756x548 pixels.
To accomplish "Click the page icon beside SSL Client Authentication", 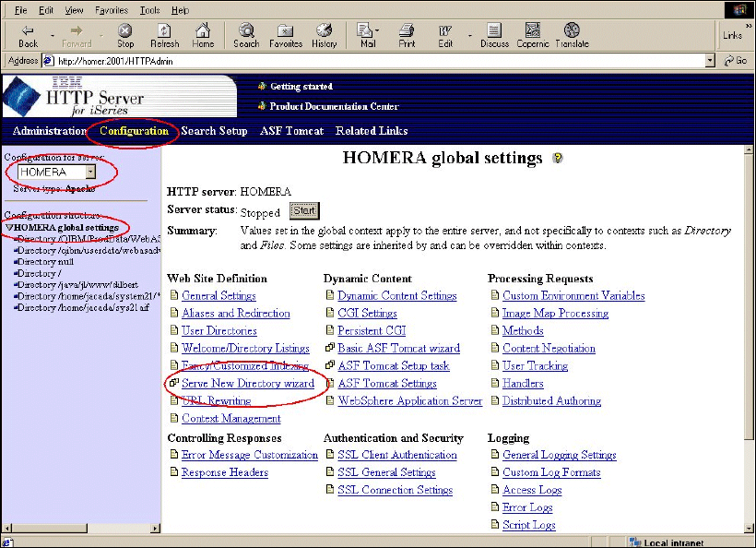I will [x=330, y=454].
